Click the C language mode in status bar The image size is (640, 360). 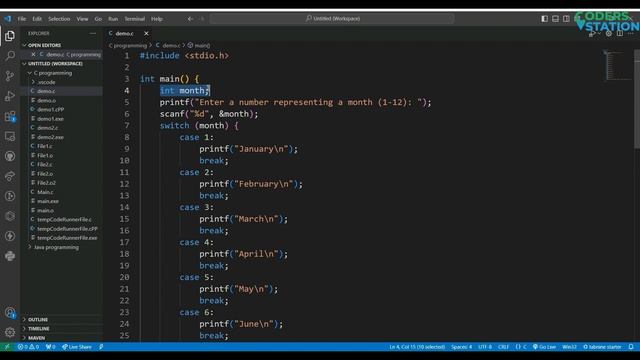[x=521, y=347]
